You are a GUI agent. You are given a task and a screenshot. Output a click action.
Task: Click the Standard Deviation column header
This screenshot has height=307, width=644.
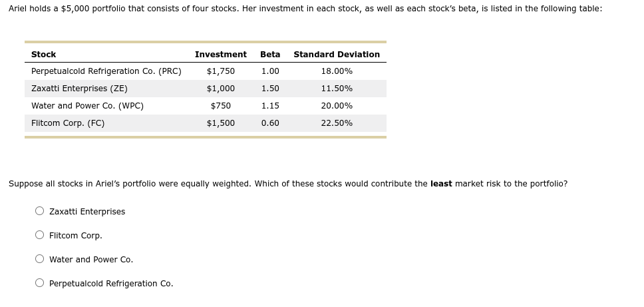[337, 54]
